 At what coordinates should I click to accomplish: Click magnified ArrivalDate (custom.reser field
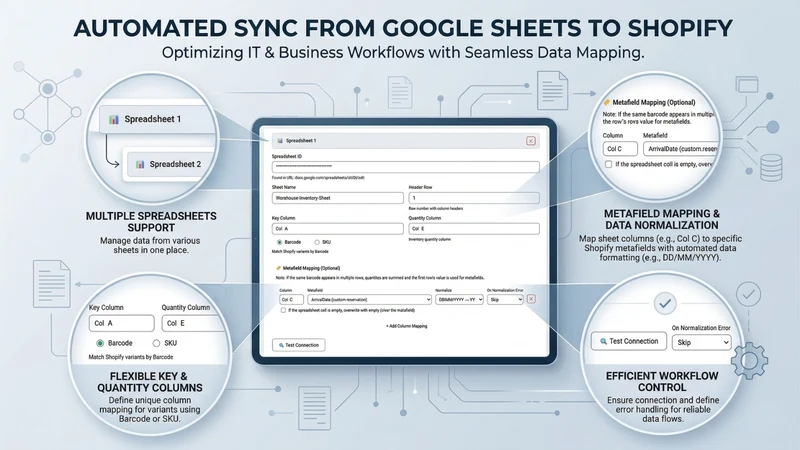tap(681, 148)
